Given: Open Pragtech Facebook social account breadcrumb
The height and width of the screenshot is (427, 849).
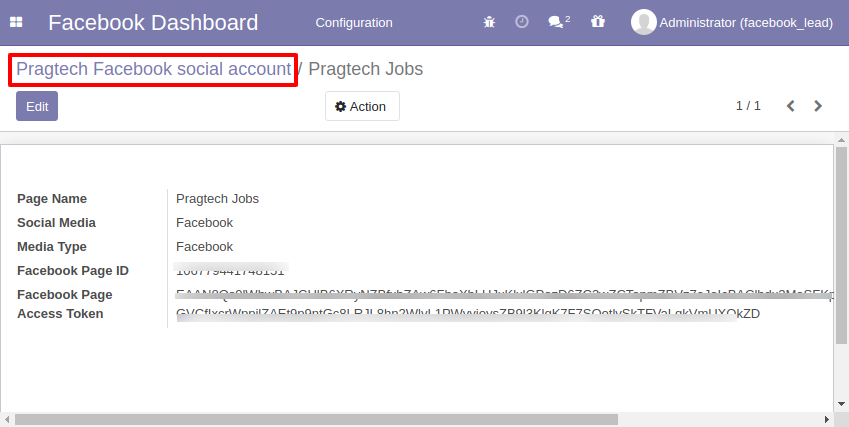Looking at the screenshot, I should pyautogui.click(x=154, y=69).
